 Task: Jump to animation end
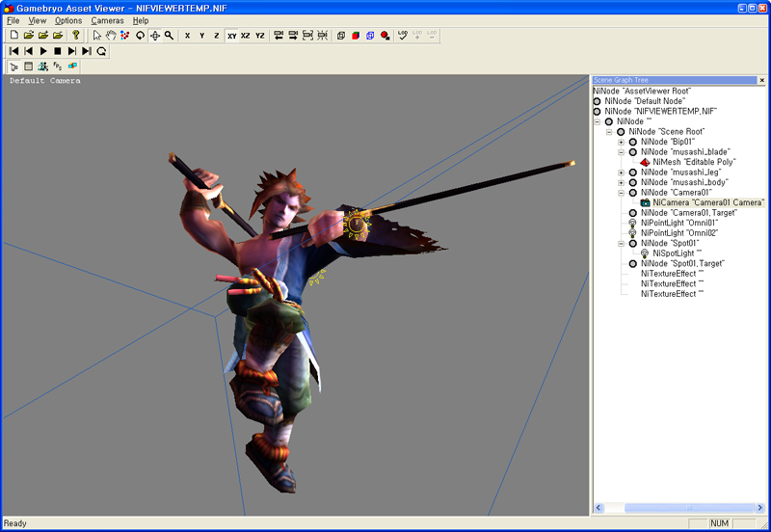pyautogui.click(x=87, y=51)
